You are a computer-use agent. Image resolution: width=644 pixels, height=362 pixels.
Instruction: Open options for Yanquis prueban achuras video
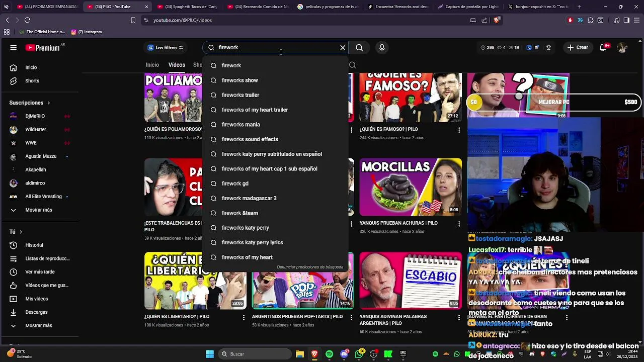point(459,223)
